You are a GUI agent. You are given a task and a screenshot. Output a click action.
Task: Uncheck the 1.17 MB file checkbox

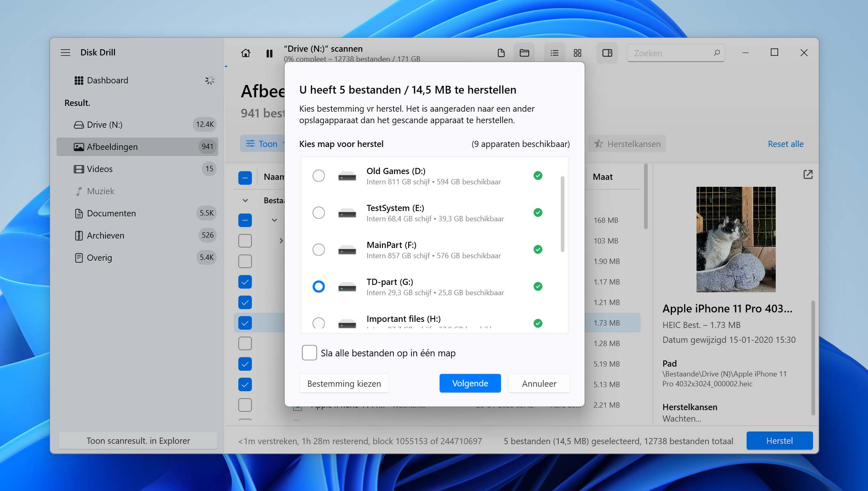tap(245, 282)
